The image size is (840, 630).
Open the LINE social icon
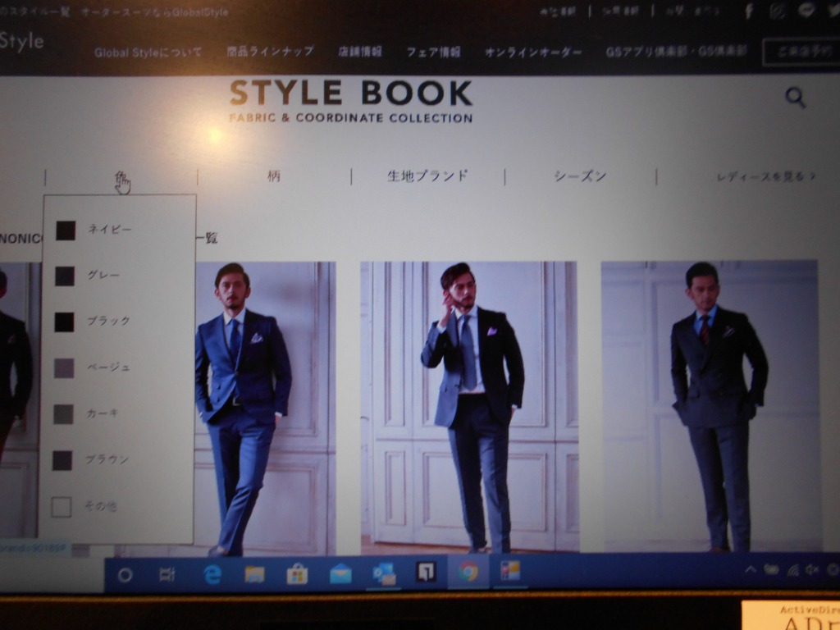806,11
